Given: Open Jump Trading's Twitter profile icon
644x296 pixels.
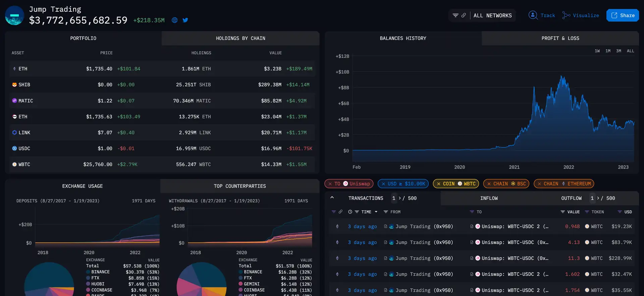Looking at the screenshot, I should point(185,20).
